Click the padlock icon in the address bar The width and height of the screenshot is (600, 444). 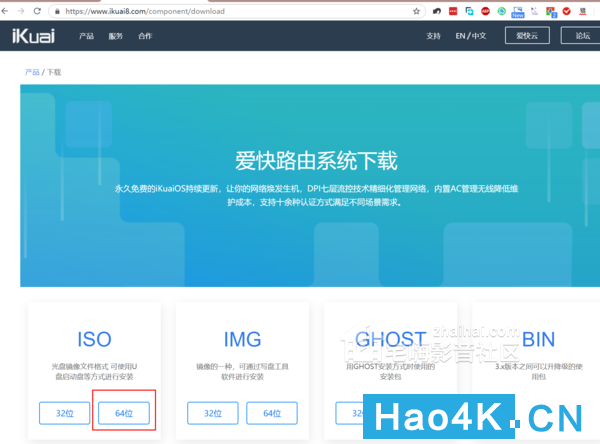tap(57, 11)
